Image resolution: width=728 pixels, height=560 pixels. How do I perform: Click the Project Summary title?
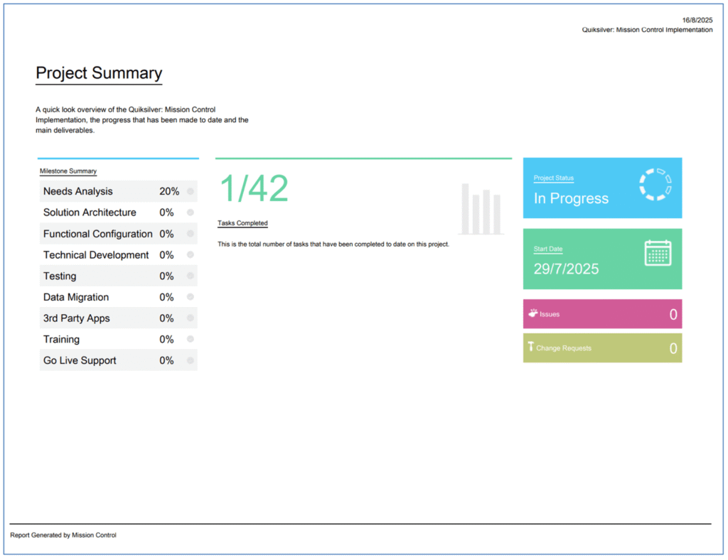tap(99, 72)
